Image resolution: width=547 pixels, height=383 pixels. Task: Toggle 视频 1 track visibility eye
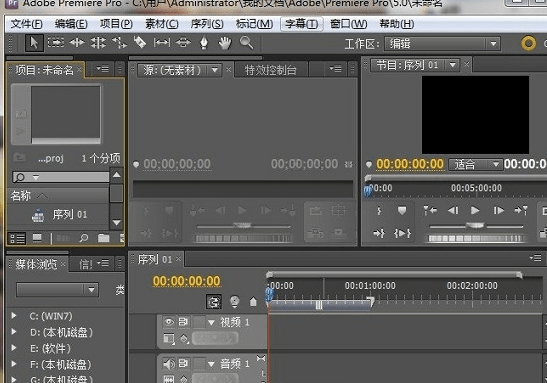(169, 322)
